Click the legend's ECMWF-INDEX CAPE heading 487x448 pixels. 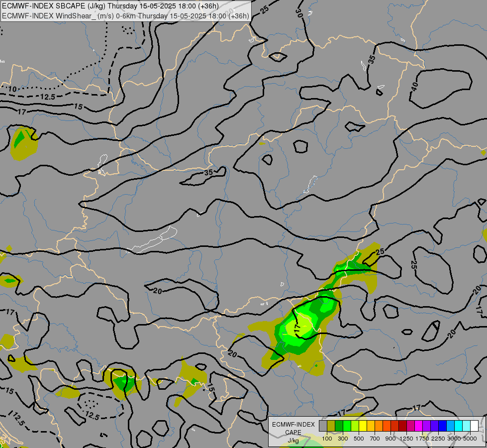(293, 429)
